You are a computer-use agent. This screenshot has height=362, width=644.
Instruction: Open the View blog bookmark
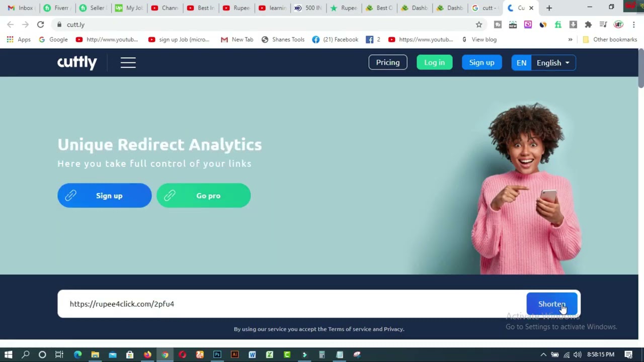tap(479, 39)
